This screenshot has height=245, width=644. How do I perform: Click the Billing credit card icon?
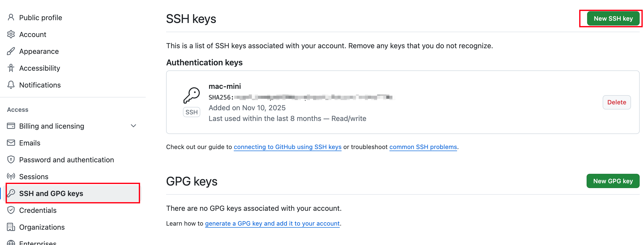[x=11, y=126]
